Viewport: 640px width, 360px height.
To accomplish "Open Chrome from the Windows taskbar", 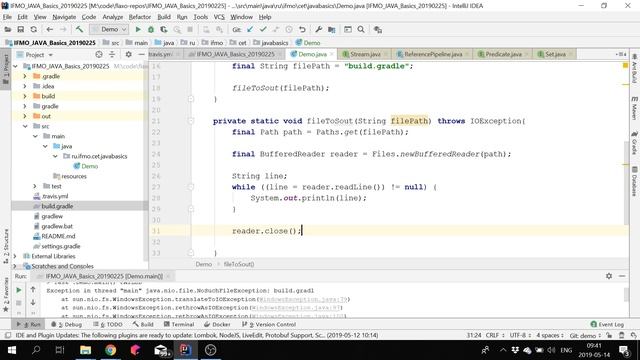I will 110,350.
